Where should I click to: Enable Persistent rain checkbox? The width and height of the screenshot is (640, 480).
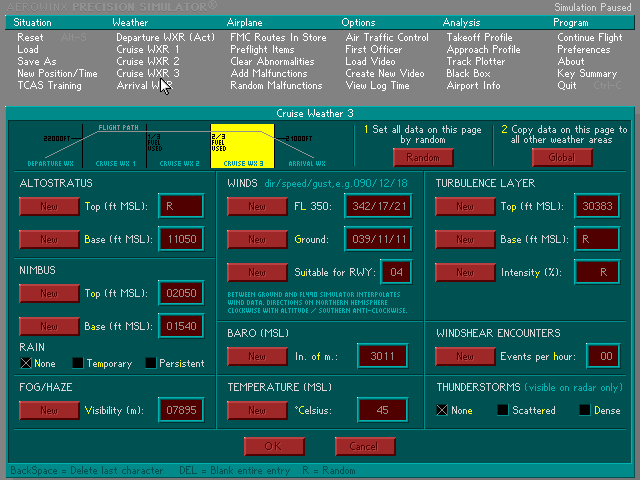(x=151, y=363)
